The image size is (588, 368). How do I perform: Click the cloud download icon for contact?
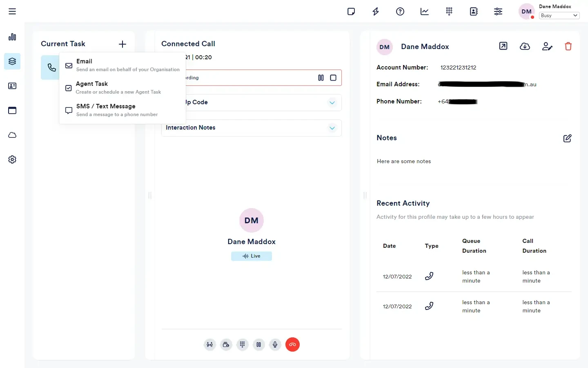525,47
